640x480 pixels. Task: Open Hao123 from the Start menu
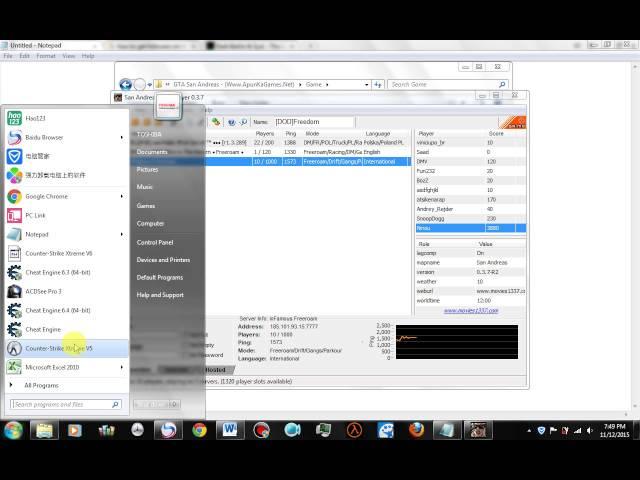pyautogui.click(x=67, y=118)
